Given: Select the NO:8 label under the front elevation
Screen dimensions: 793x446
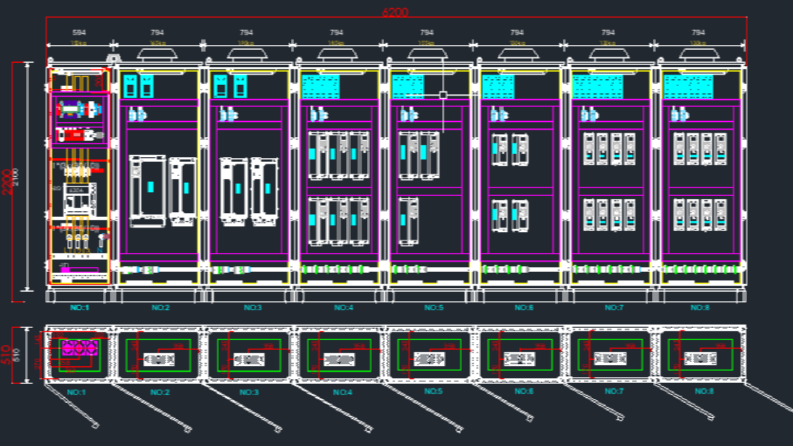Looking at the screenshot, I should tap(700, 307).
